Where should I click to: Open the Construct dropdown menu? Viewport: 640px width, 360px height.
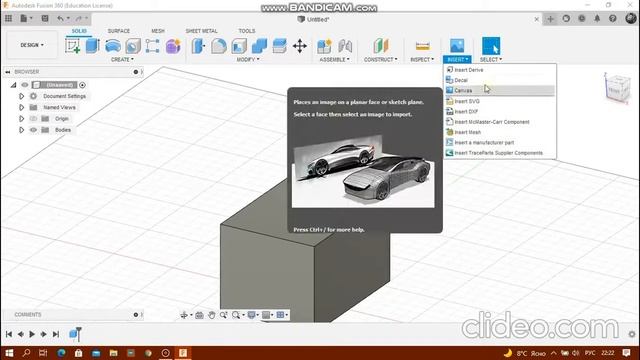click(380, 60)
